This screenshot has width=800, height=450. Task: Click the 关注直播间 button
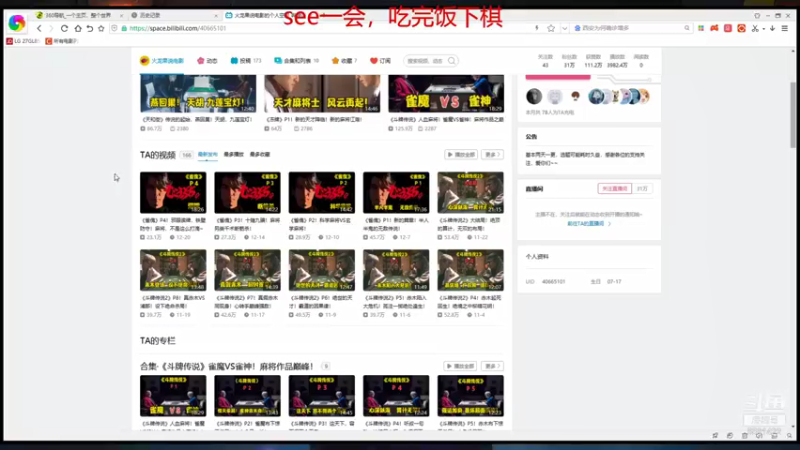(x=614, y=189)
